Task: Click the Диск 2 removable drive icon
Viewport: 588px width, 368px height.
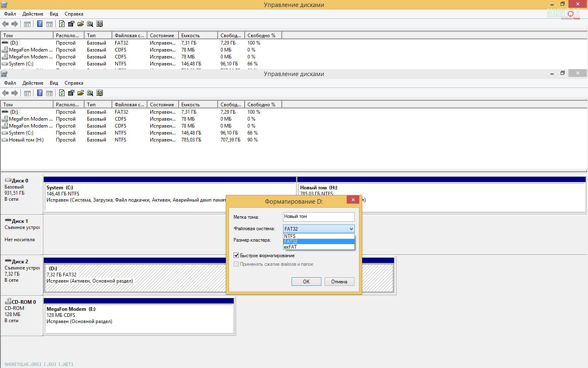Action: pyautogui.click(x=8, y=261)
